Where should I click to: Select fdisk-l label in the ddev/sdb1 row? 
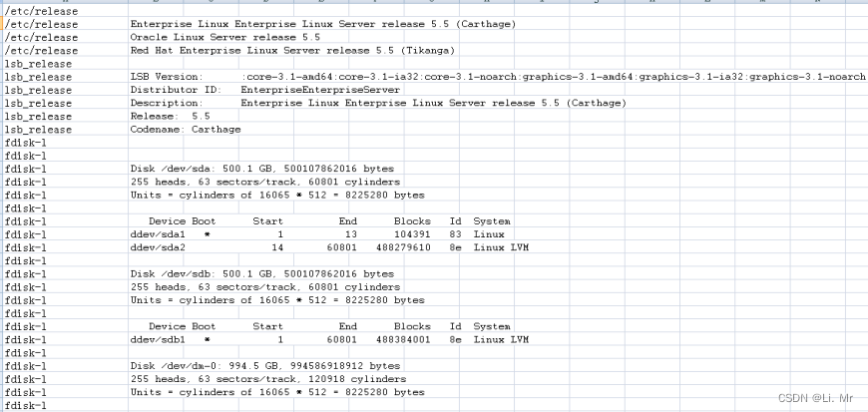26,339
